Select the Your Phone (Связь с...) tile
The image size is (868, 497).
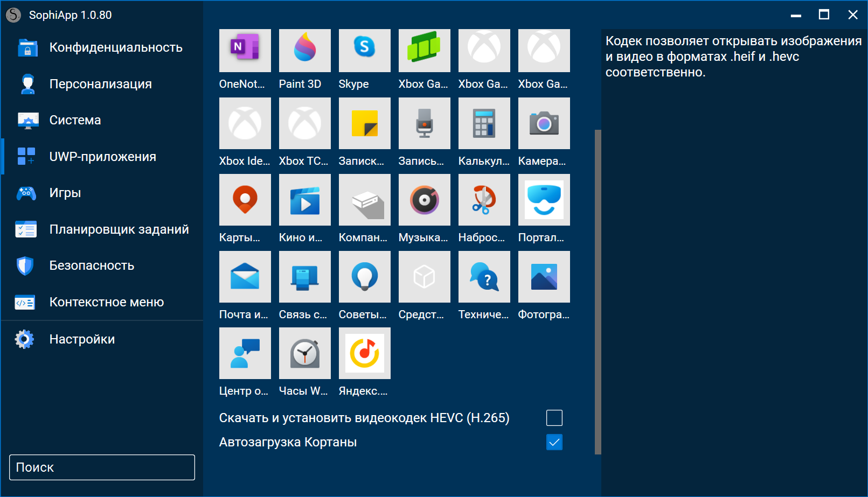click(304, 277)
